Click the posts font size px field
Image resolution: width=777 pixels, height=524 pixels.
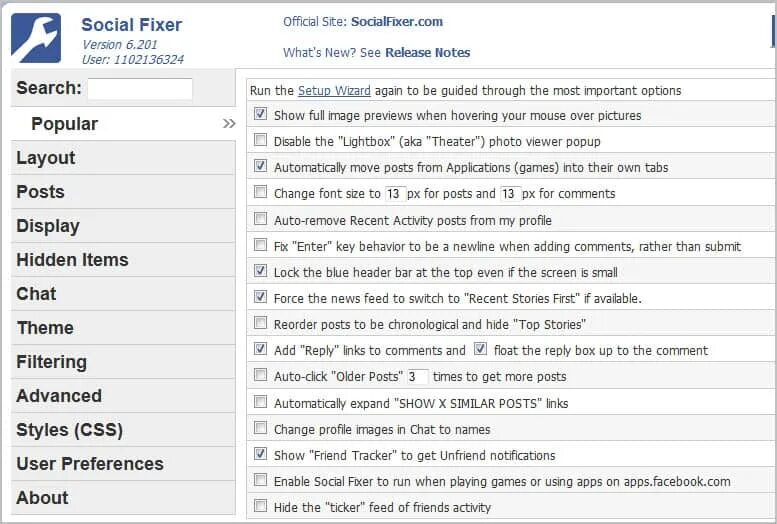[394, 193]
